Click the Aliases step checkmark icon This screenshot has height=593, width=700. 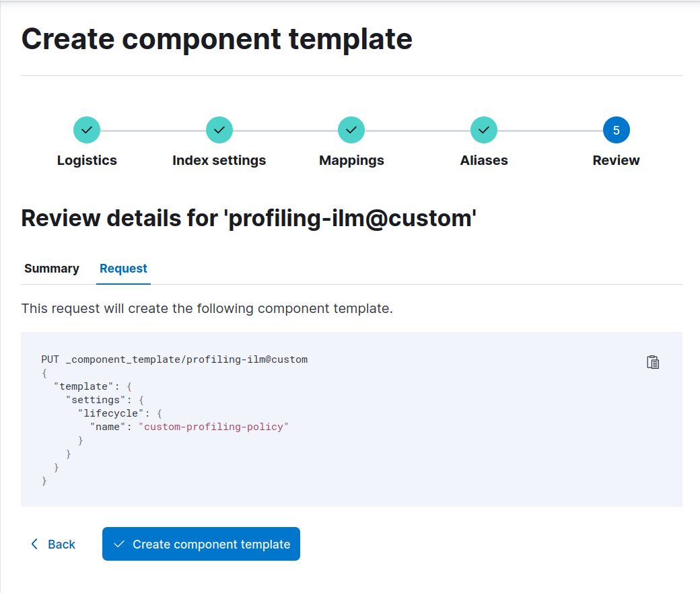click(x=483, y=129)
